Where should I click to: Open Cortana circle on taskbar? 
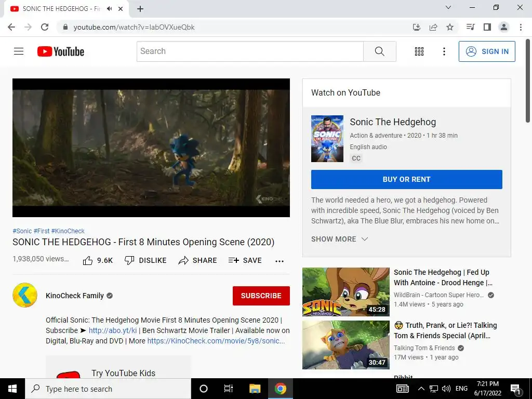tap(204, 389)
